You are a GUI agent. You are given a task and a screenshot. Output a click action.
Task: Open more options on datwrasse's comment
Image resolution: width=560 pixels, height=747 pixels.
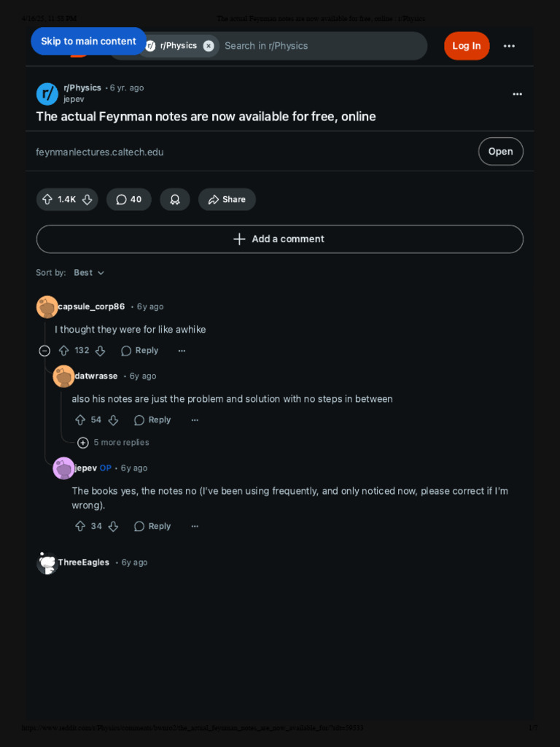point(195,420)
